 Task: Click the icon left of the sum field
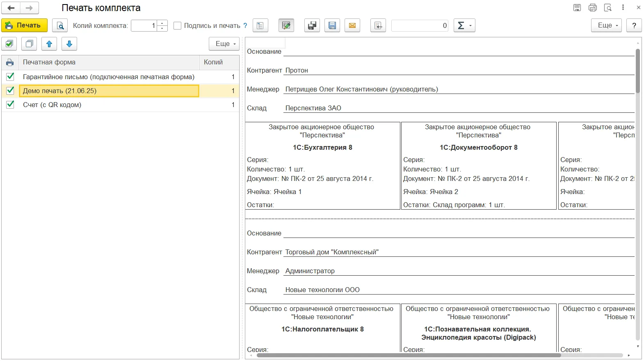(x=378, y=25)
